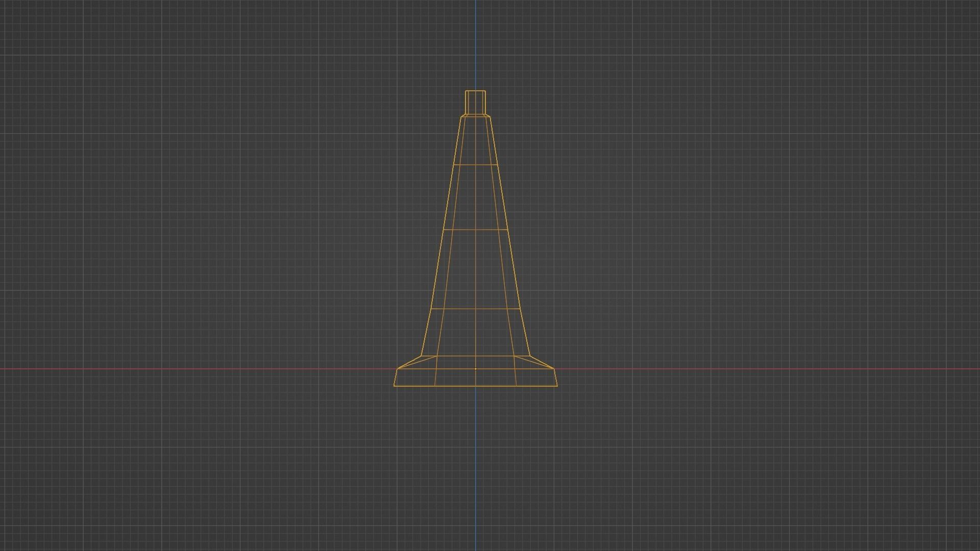Select the orange origin dot of the cone

click(x=475, y=369)
